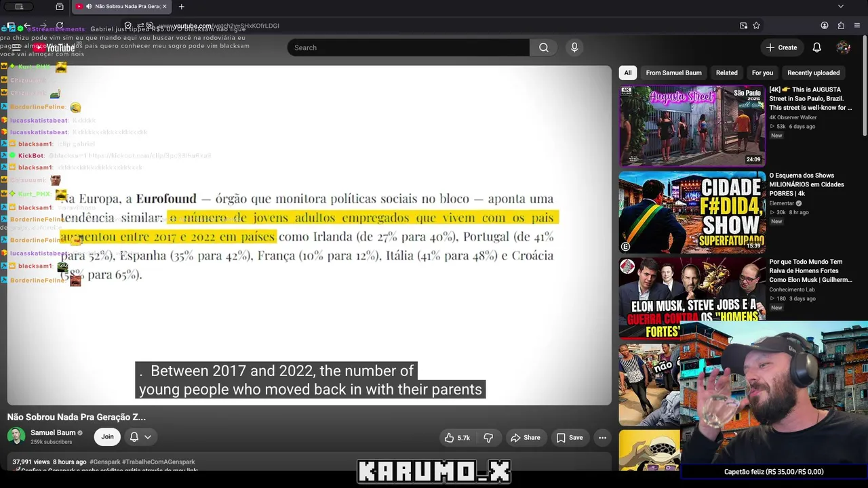Reload the current page
Viewport: 868px width, 488px height.
60,26
